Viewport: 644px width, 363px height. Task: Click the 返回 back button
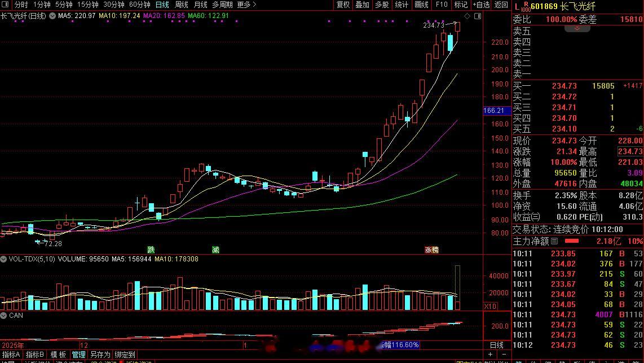tap(501, 5)
